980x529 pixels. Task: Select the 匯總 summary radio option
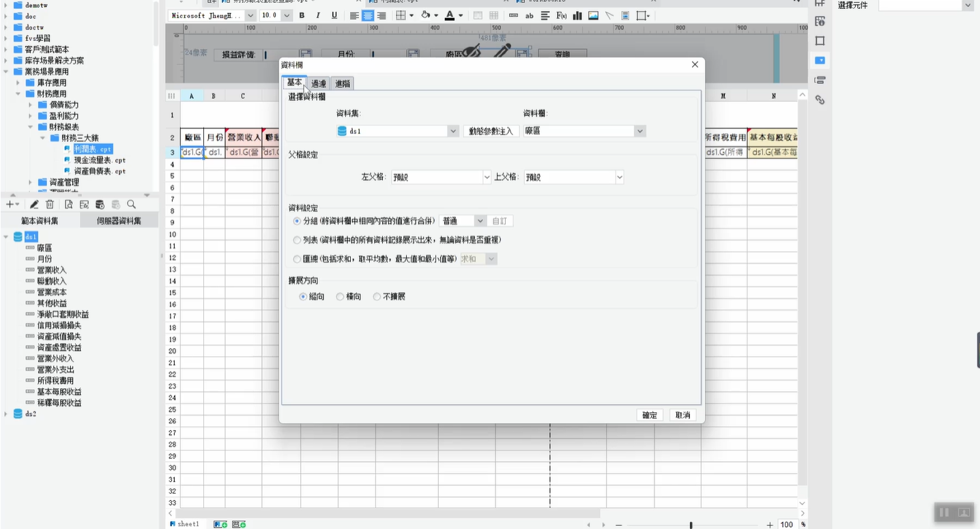297,259
